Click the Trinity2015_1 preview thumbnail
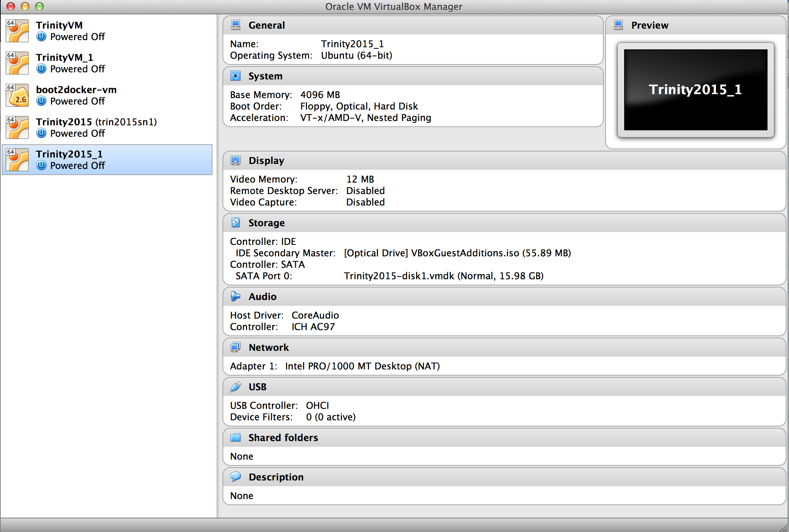Image resolution: width=789 pixels, height=532 pixels. (x=695, y=90)
